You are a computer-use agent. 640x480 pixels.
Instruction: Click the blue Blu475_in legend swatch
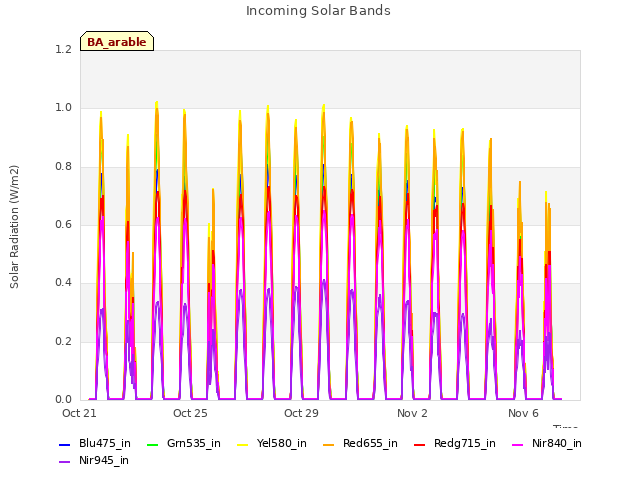pyautogui.click(x=64, y=444)
